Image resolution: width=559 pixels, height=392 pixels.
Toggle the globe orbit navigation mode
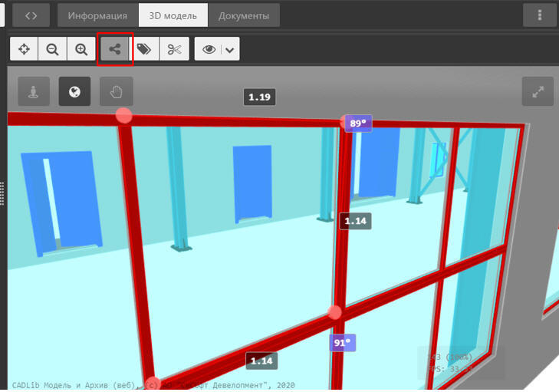click(x=74, y=92)
